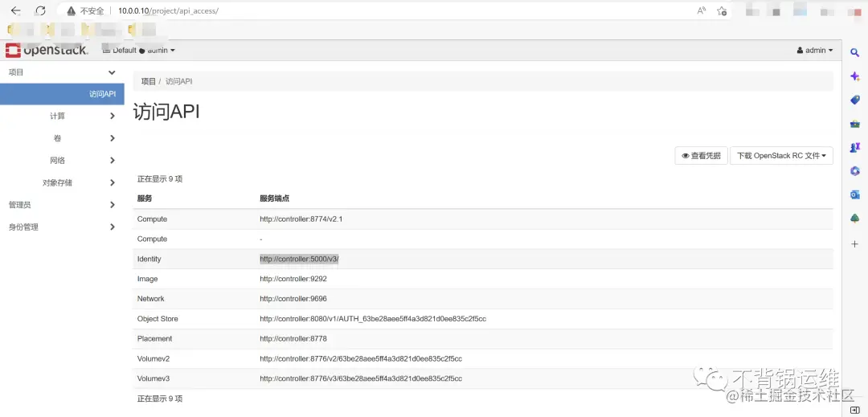Select the Volumev2 service name cell

(x=154, y=358)
